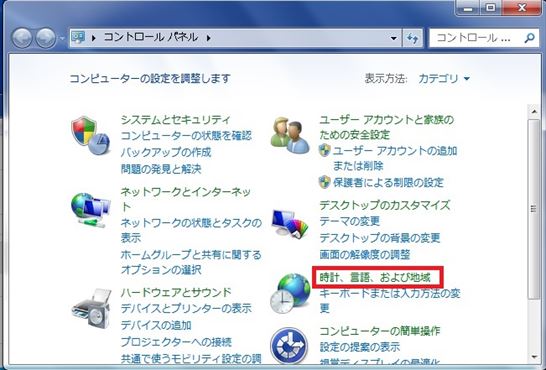Viewport: 546px width, 370px height.
Task: Click バックアップの作成 link
Action: [166, 152]
